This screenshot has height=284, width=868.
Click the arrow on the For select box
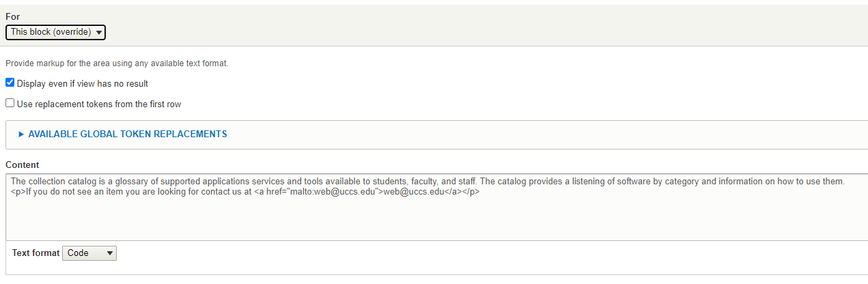[99, 32]
